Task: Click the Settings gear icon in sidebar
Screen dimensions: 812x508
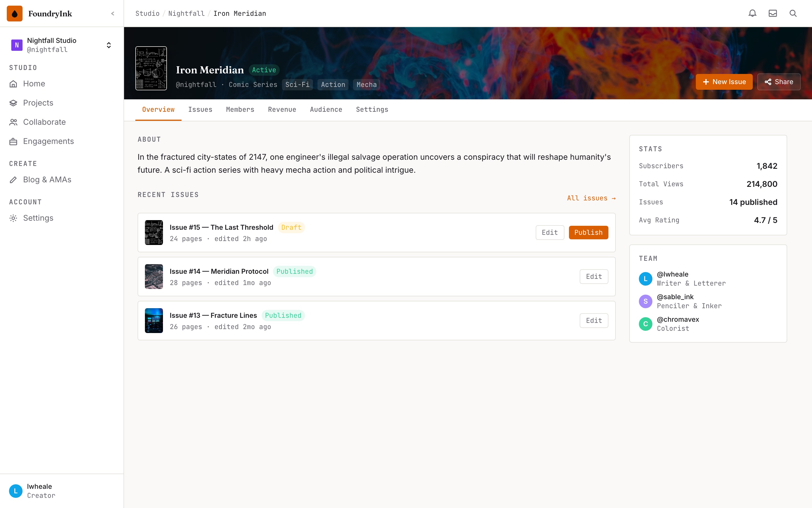Action: point(14,218)
